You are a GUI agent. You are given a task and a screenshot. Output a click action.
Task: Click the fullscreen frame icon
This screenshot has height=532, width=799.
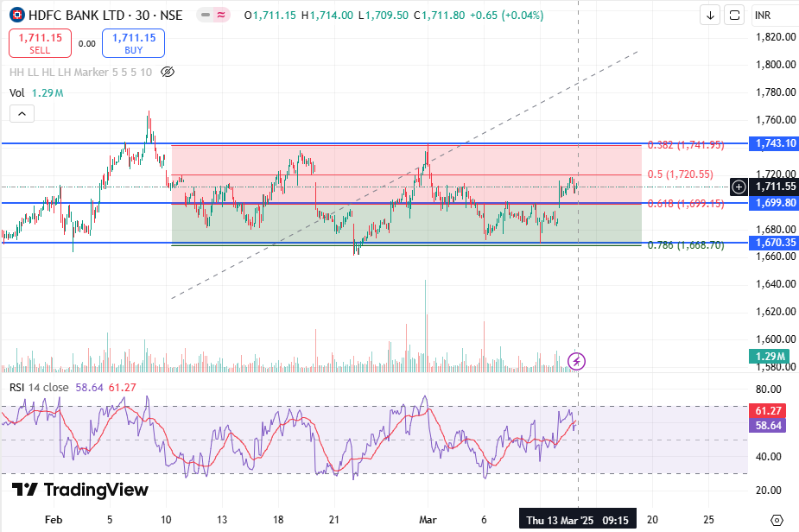point(734,16)
